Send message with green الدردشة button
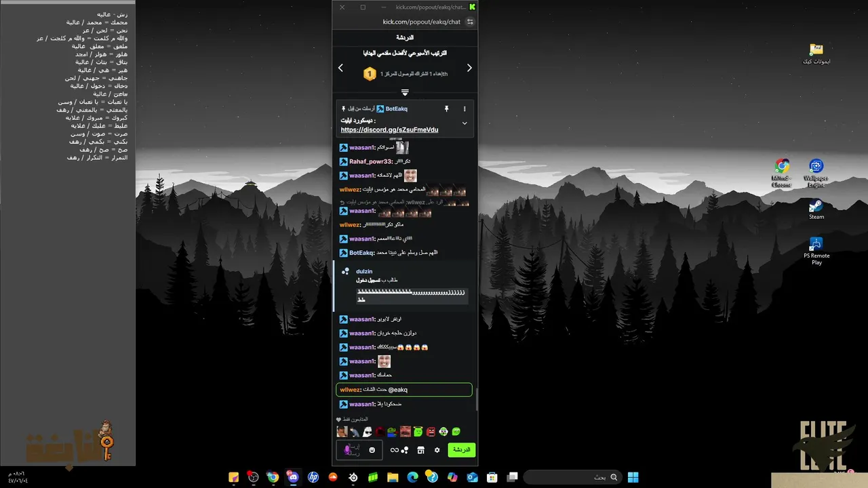 point(462,450)
